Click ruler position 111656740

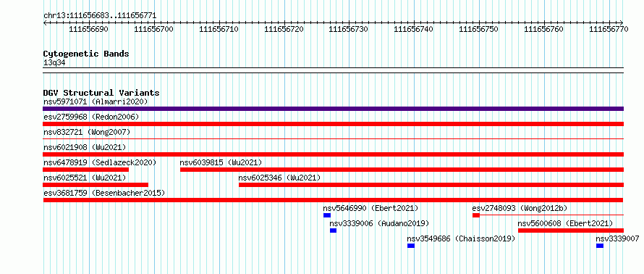[x=414, y=29]
